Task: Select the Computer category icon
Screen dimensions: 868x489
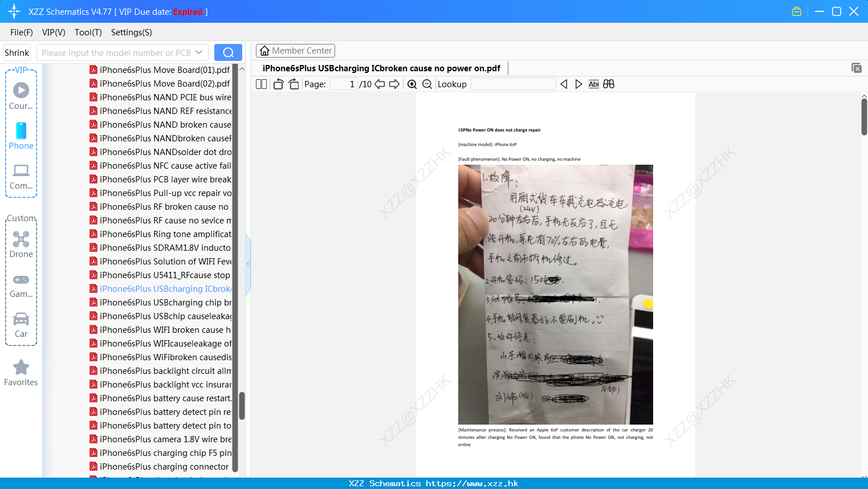Action: [x=21, y=170]
